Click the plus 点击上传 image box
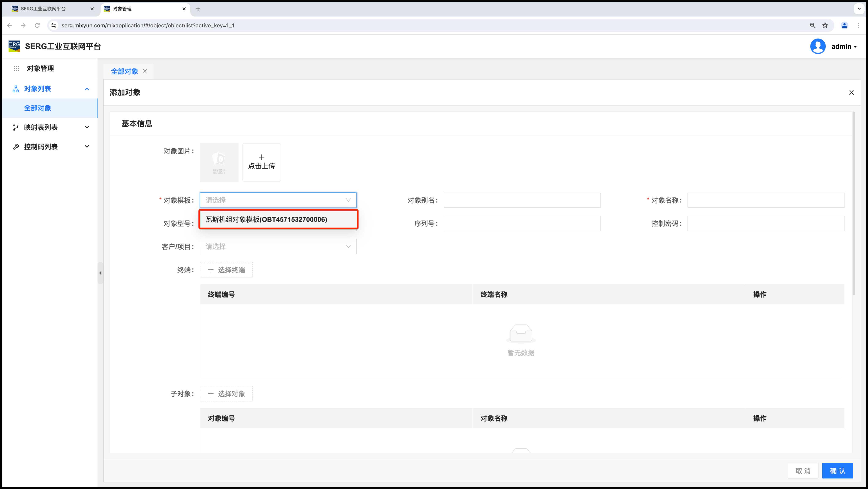Screen dimensions: 868x489 [262, 162]
